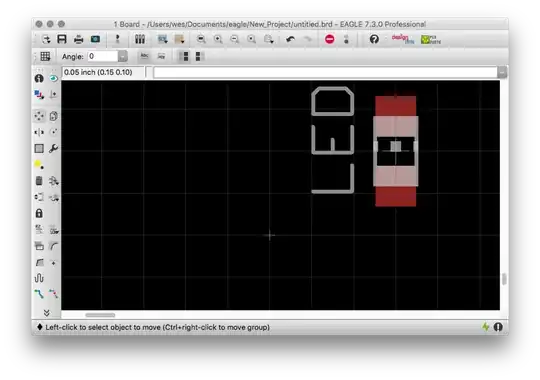
Task: Click the Show eye tool
Action: 54,78
